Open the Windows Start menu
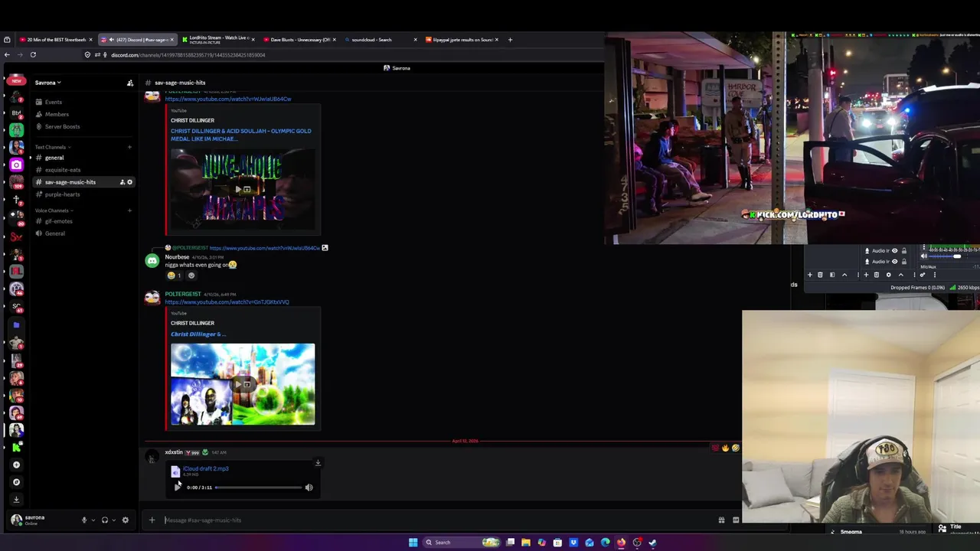980x551 pixels. coord(413,543)
